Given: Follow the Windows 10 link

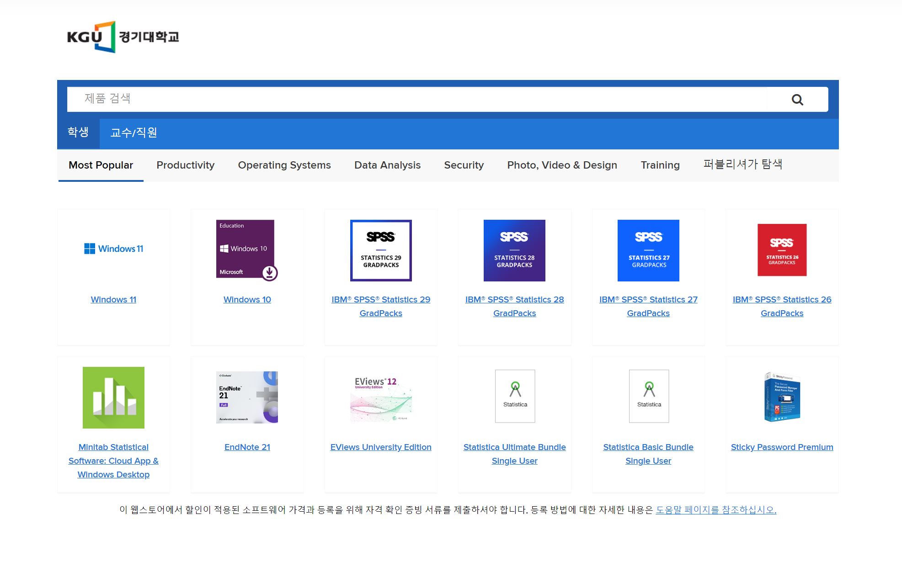Looking at the screenshot, I should point(247,300).
